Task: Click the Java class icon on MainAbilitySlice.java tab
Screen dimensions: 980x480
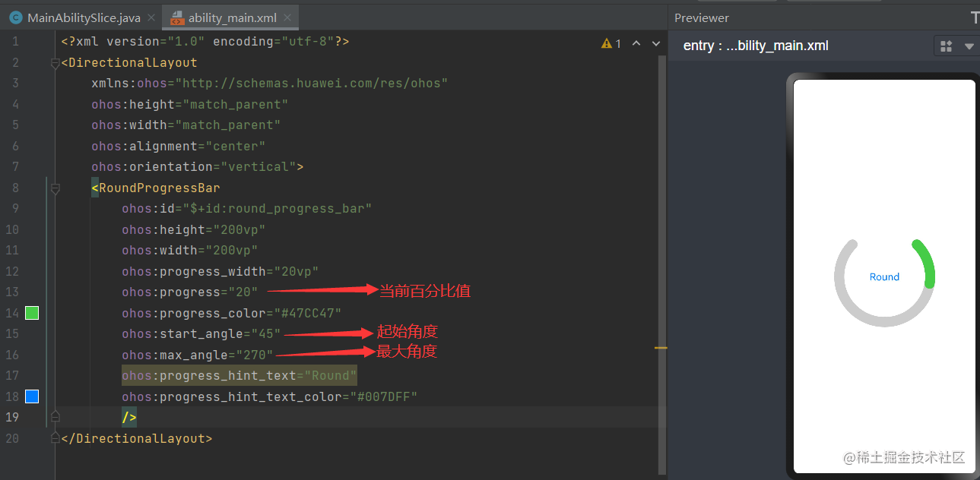Action: pos(16,17)
